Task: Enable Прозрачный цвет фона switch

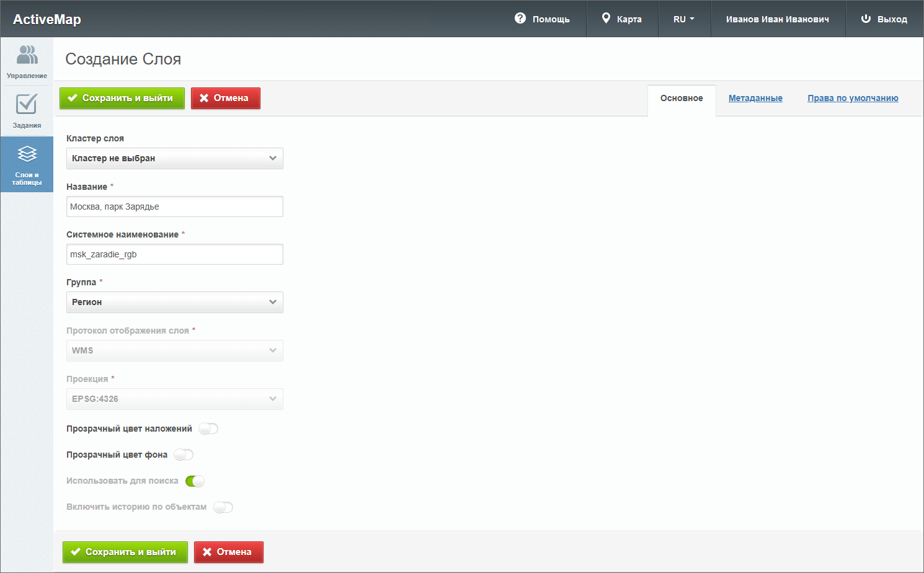Action: click(x=184, y=455)
